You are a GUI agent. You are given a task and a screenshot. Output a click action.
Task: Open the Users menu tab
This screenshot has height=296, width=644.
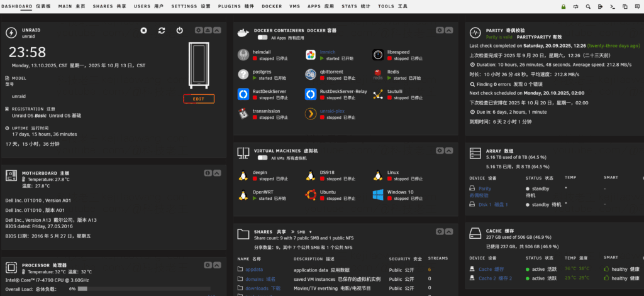(x=148, y=6)
